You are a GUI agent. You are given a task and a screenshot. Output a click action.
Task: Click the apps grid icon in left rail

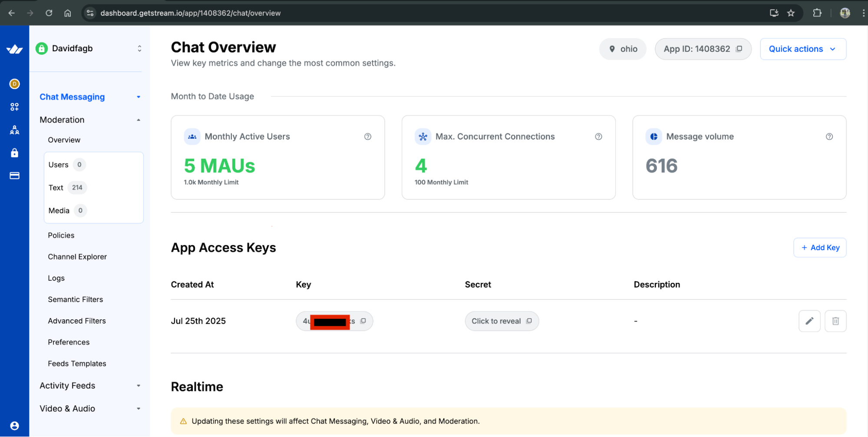tap(14, 107)
